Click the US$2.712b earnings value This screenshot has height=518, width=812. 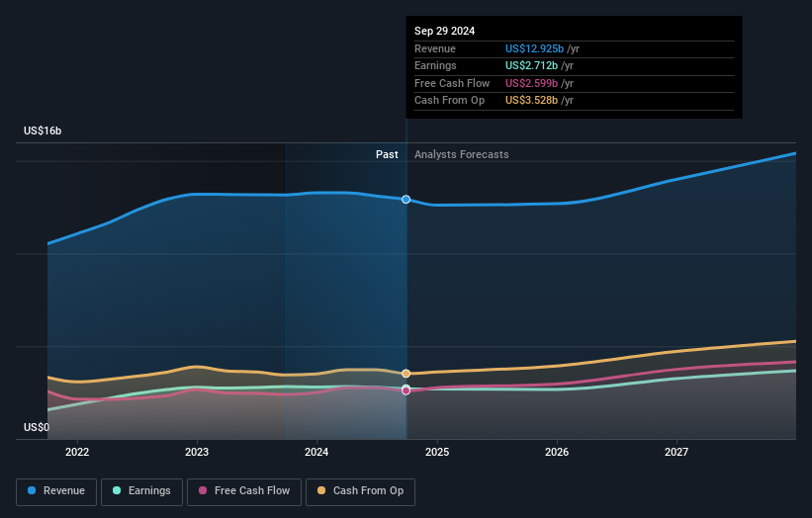(x=531, y=65)
